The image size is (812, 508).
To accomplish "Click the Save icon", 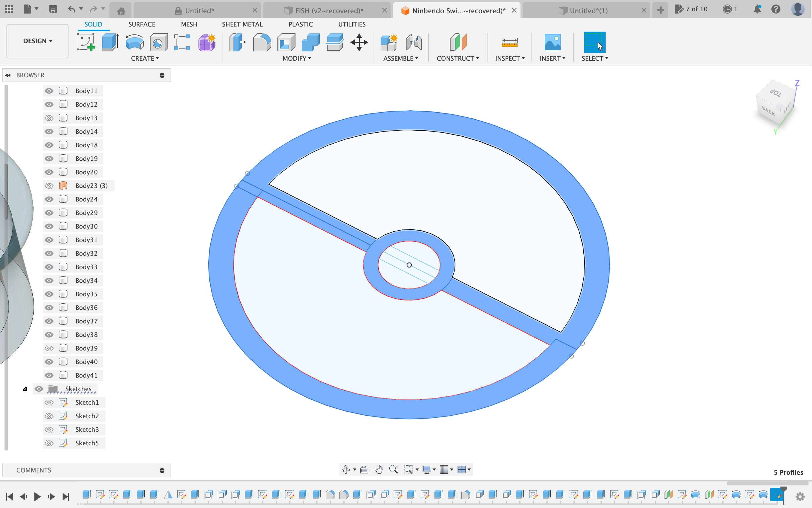I will [x=53, y=9].
